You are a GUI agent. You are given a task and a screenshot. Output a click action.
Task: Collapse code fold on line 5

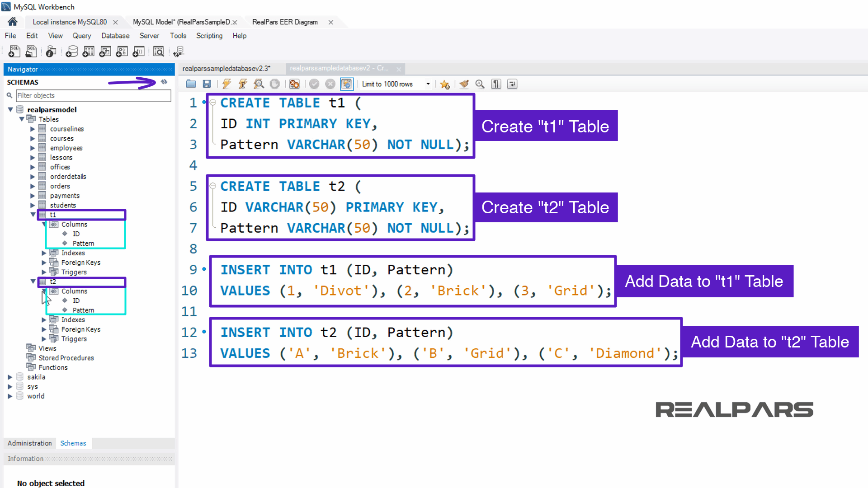click(x=212, y=186)
